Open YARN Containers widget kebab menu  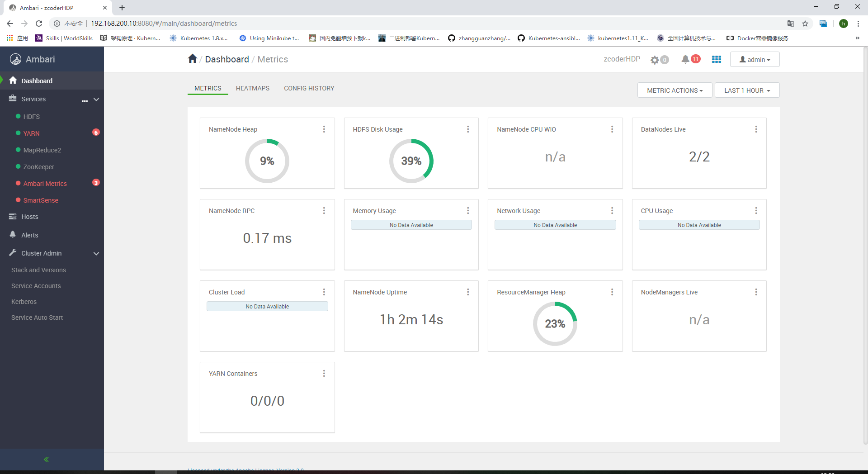point(324,373)
